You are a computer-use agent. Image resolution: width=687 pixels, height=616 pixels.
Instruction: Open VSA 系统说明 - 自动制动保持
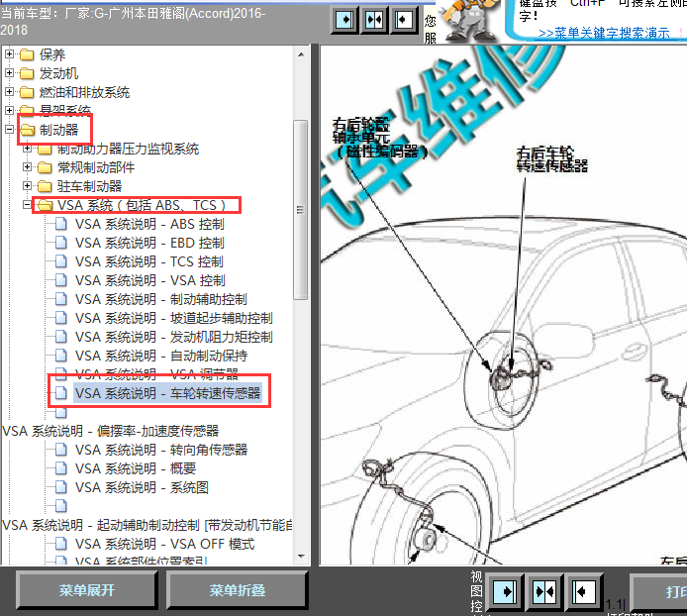click(160, 356)
